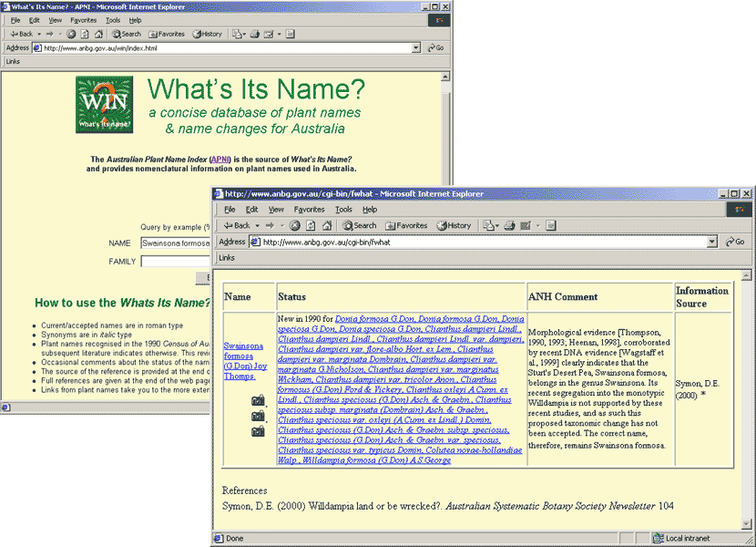Viewport: 756px width, 547px height.
Task: Click the WIN What's Its Name logo
Action: [x=106, y=106]
